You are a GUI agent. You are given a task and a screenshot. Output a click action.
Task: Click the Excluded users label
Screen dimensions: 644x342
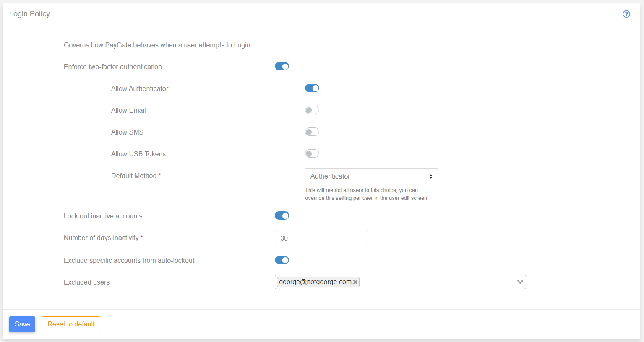click(86, 282)
